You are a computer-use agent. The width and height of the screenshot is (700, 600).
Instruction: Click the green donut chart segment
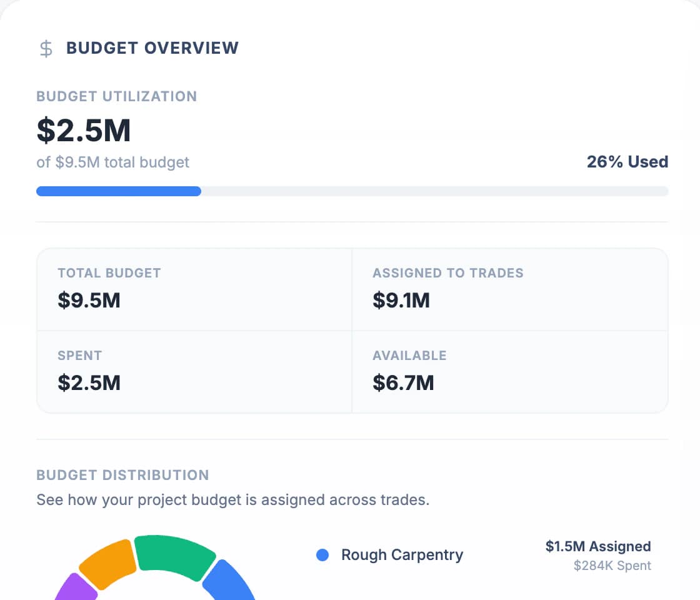pyautogui.click(x=175, y=556)
